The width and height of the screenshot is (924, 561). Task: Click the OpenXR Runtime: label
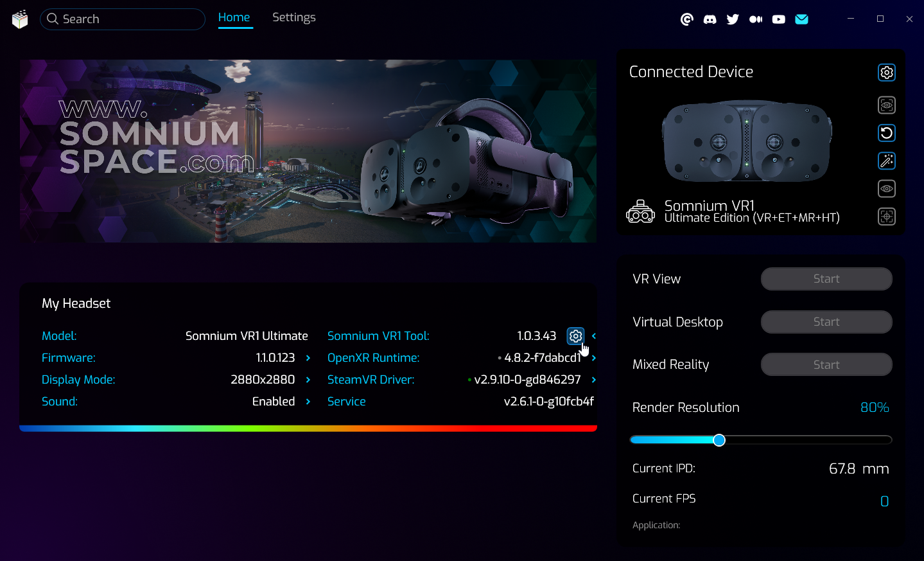[x=374, y=358]
